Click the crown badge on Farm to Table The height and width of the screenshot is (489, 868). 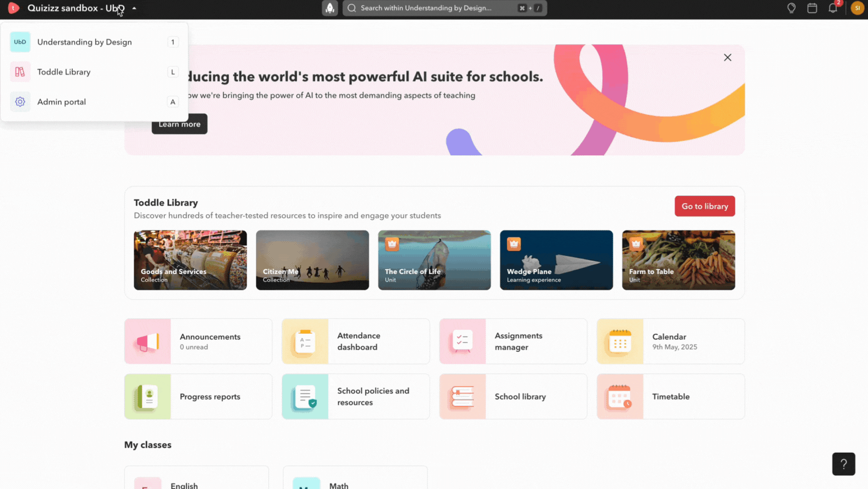636,244
